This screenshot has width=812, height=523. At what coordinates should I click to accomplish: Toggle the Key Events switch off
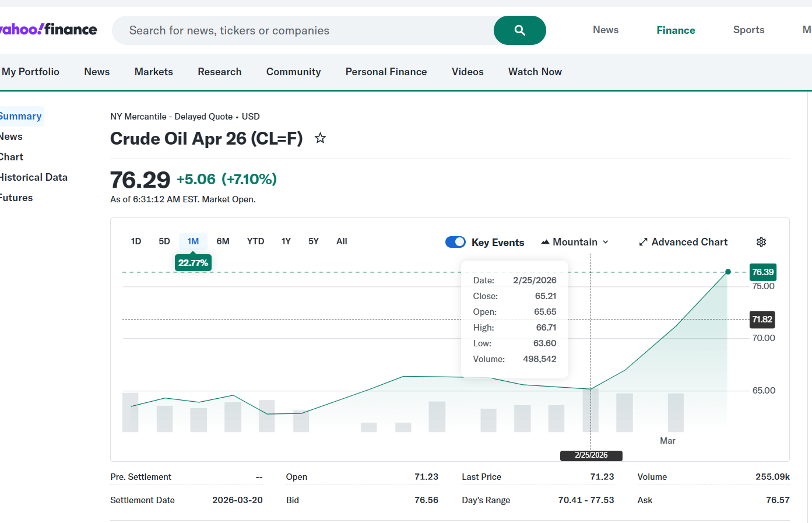[x=455, y=242]
